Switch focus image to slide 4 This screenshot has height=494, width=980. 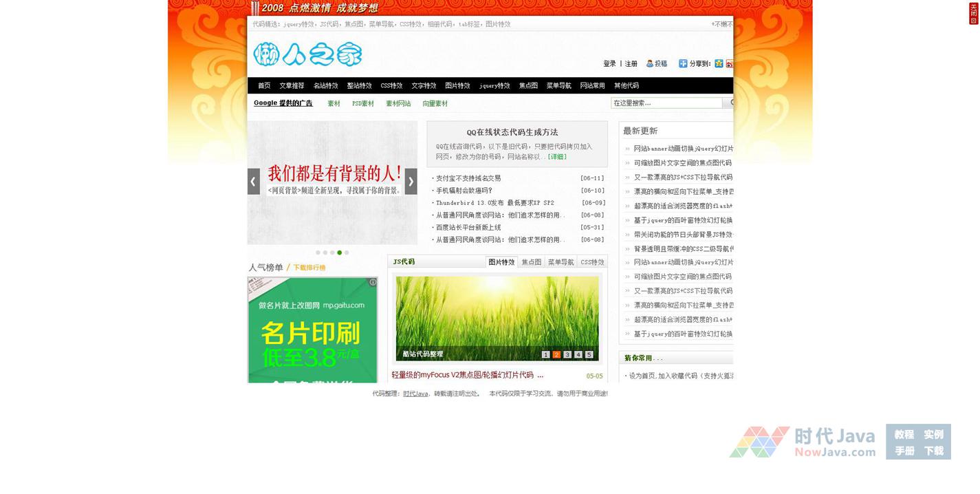point(578,354)
